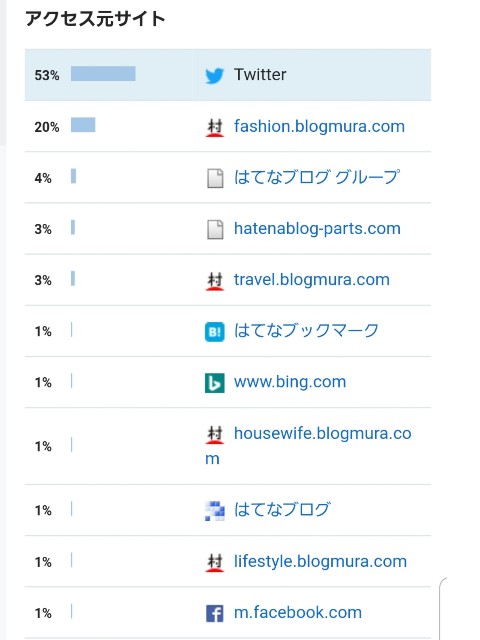
Task: Follow the www.bing.com link
Action: coord(290,382)
